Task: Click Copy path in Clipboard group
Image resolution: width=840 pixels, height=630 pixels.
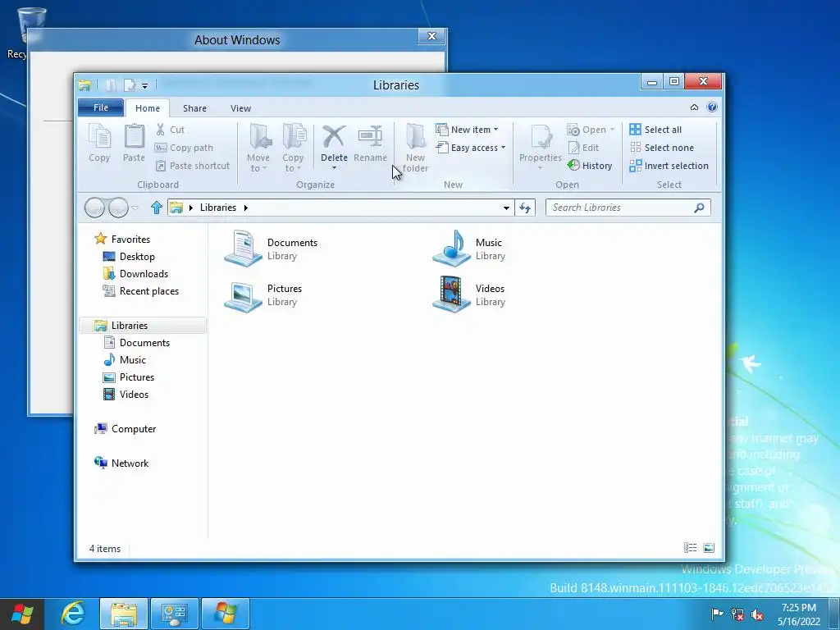Action: click(x=184, y=148)
